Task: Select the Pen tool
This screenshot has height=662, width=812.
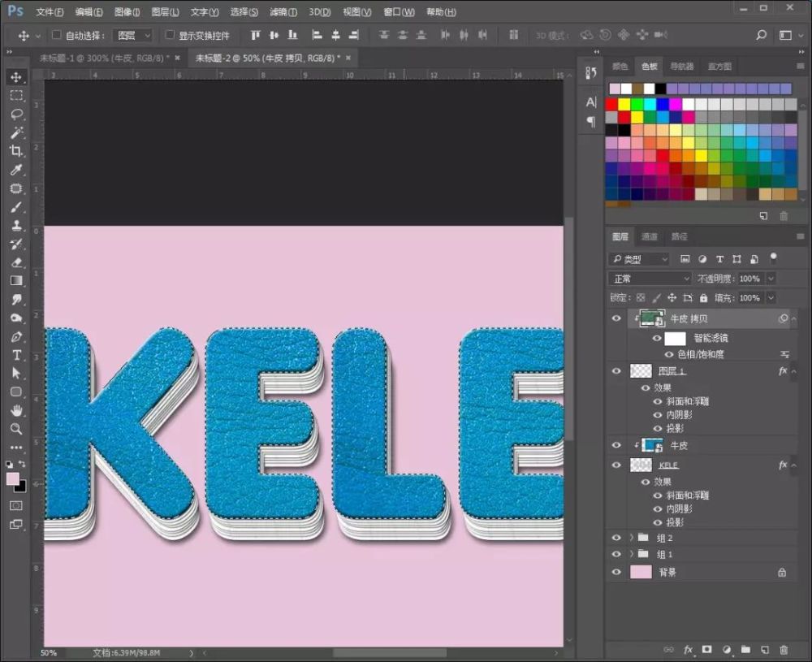Action: click(x=16, y=337)
